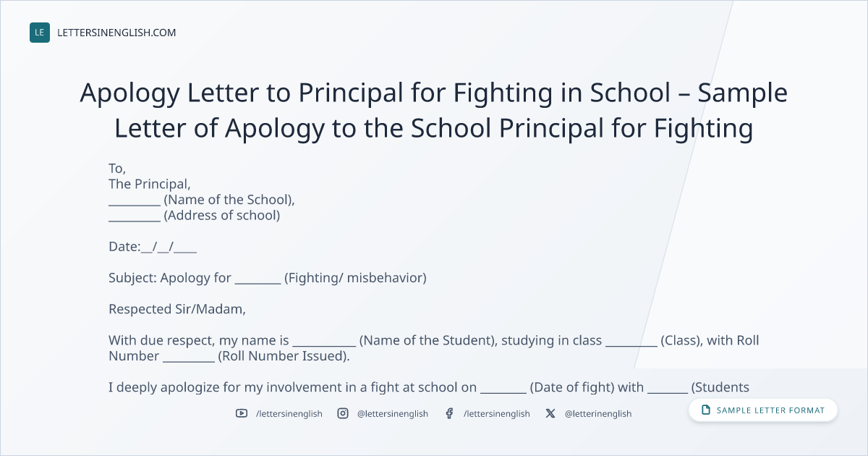
Task: Click the Date blank field
Action: coord(169,247)
